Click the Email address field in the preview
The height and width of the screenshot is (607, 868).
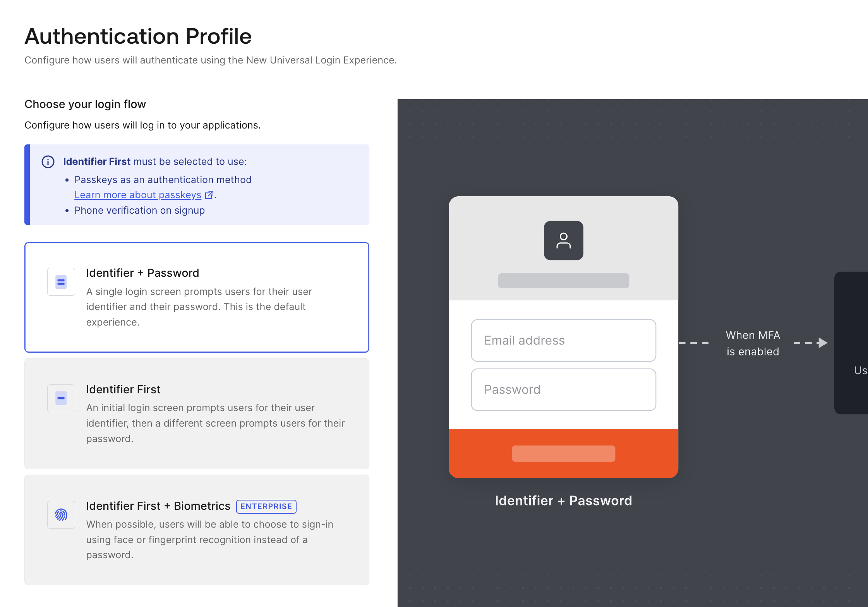[x=564, y=341]
